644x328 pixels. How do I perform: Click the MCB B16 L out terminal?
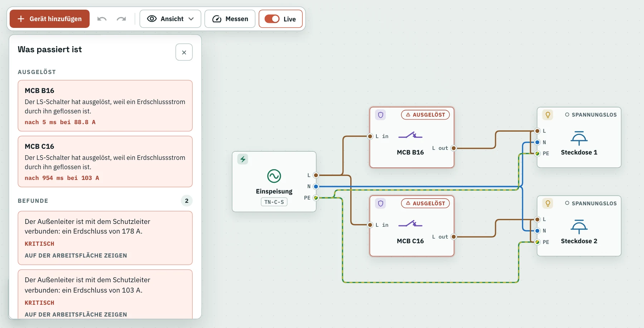(454, 148)
